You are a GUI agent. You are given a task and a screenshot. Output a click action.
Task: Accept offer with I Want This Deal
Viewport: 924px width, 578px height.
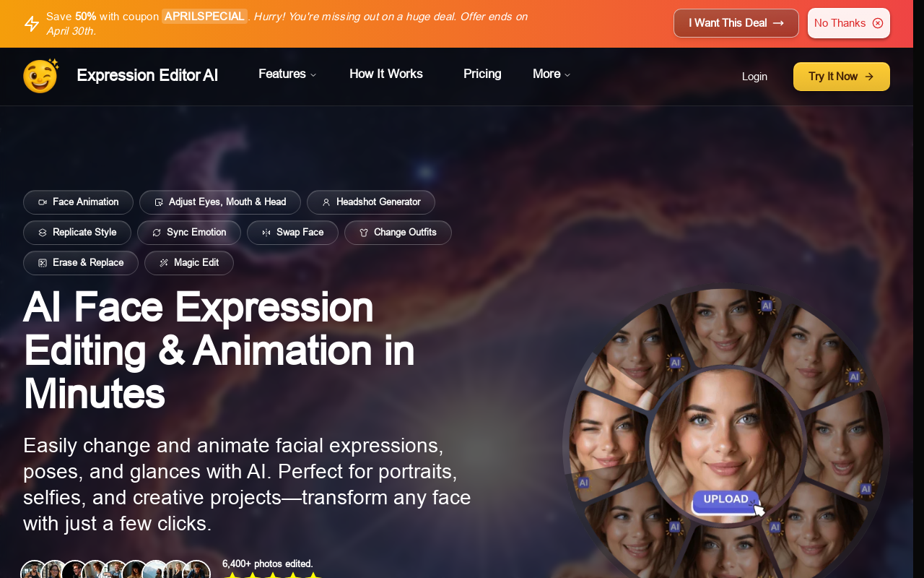point(736,23)
